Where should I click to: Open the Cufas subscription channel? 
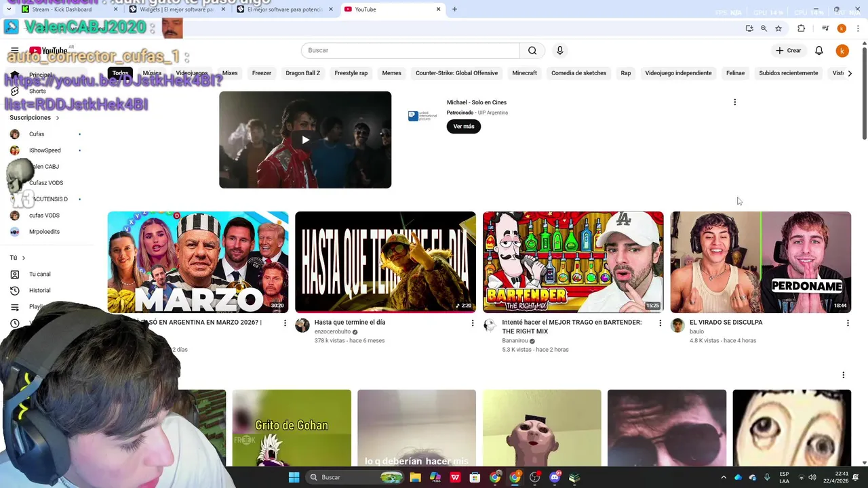click(37, 134)
